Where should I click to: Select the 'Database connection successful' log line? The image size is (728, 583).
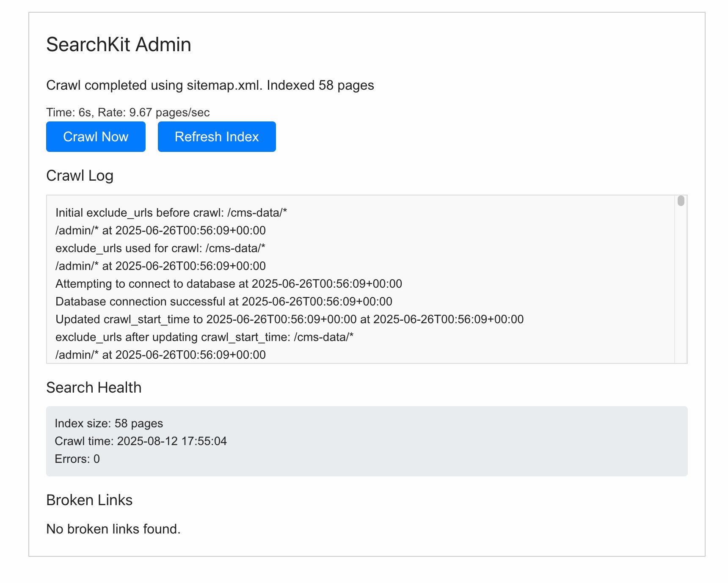223,301
